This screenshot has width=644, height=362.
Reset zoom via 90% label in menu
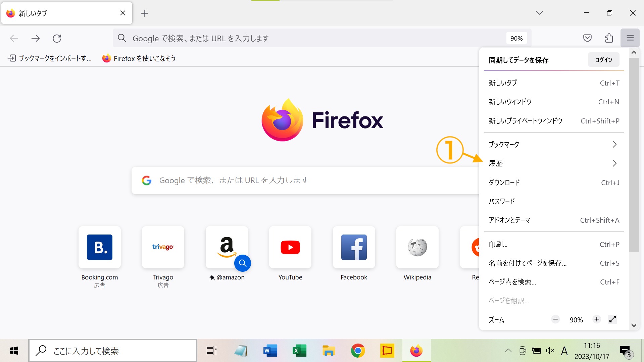(576, 320)
